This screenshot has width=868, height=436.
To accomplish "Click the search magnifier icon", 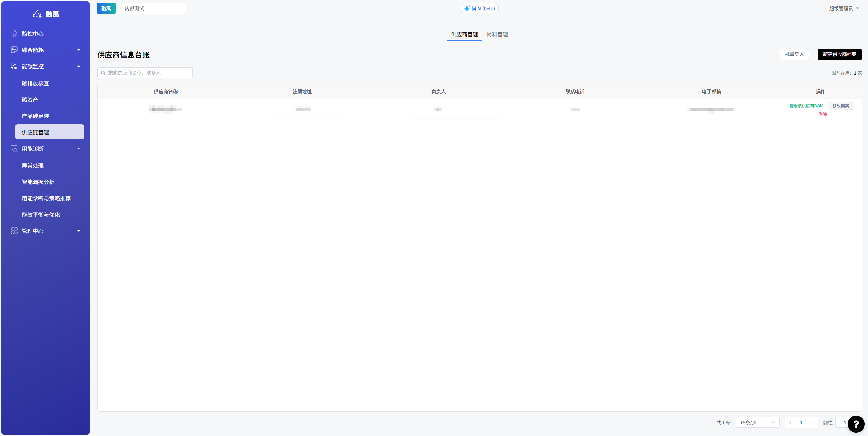I will [103, 73].
